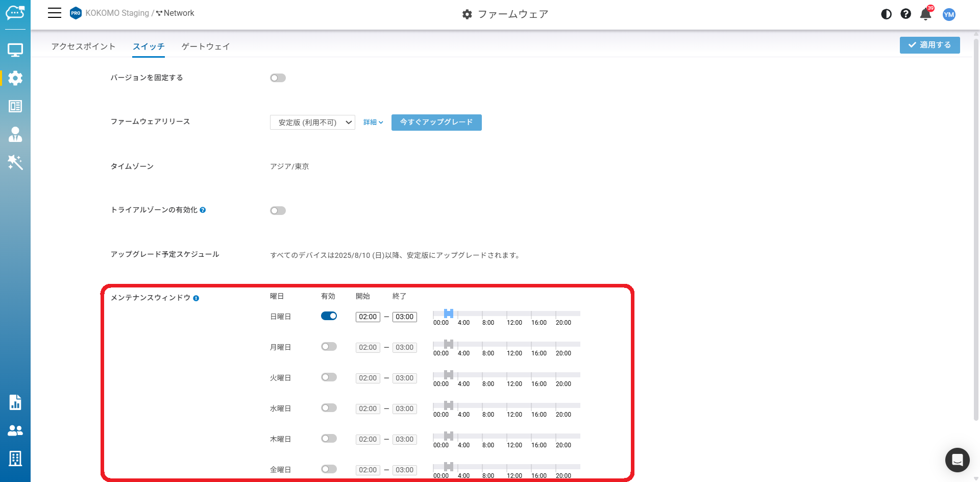Click the 日曜日 time range slider handle

(x=449, y=314)
